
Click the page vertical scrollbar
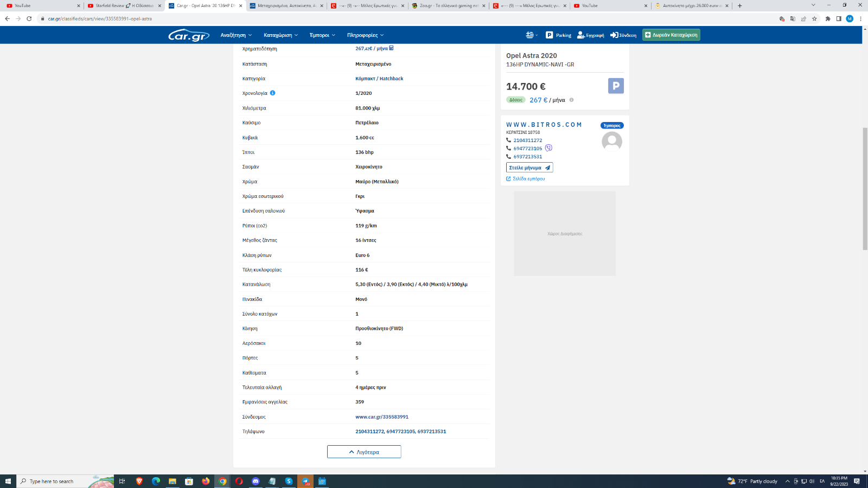click(865, 189)
